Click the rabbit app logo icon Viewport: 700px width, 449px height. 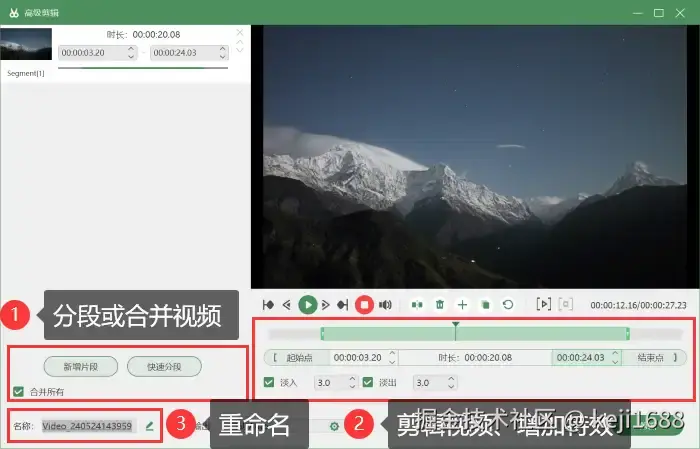[x=14, y=12]
